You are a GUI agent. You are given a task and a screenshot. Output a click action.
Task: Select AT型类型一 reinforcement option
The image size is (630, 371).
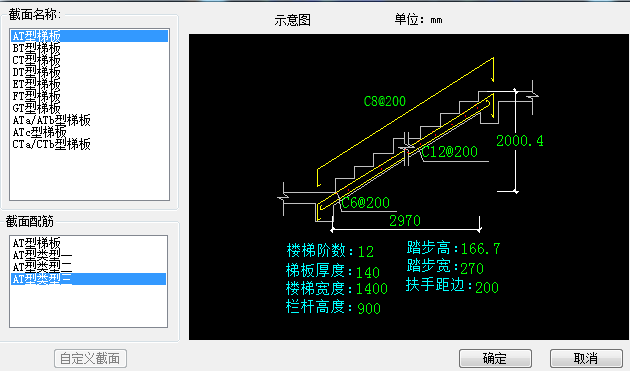click(42, 255)
